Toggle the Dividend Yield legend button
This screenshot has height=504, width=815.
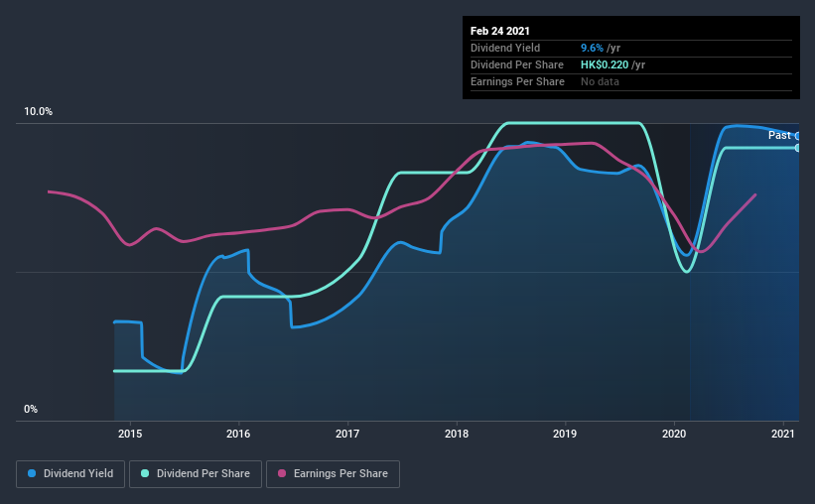point(70,474)
